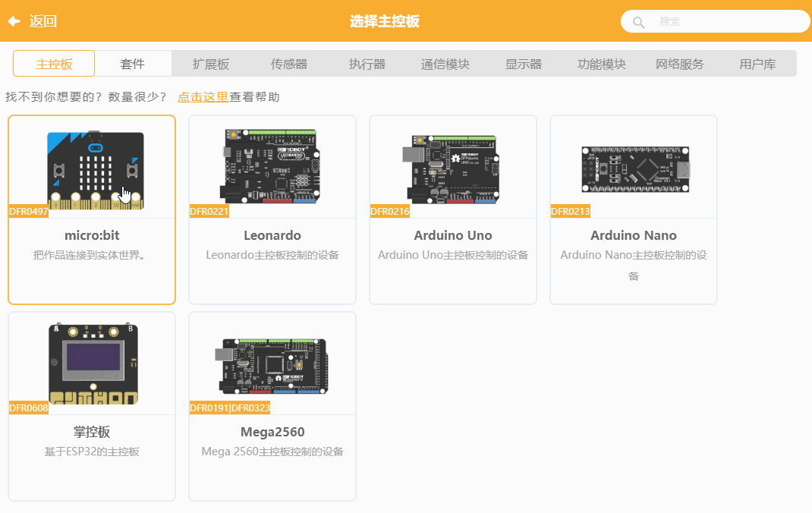
Task: Switch to the 显示器 tab
Action: coord(524,64)
